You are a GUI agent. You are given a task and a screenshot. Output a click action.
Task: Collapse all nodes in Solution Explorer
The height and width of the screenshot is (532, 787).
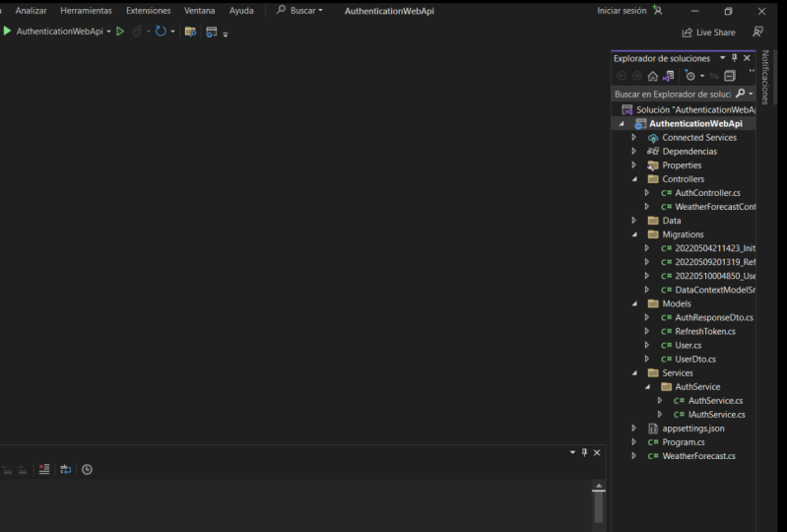[730, 76]
